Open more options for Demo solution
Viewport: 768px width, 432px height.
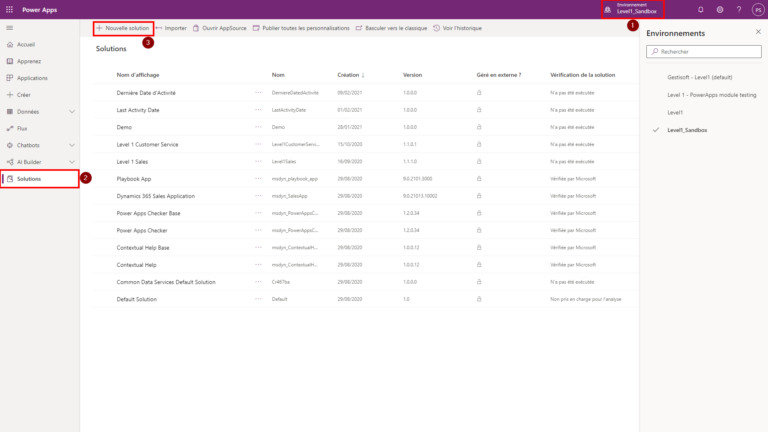pyautogui.click(x=258, y=127)
